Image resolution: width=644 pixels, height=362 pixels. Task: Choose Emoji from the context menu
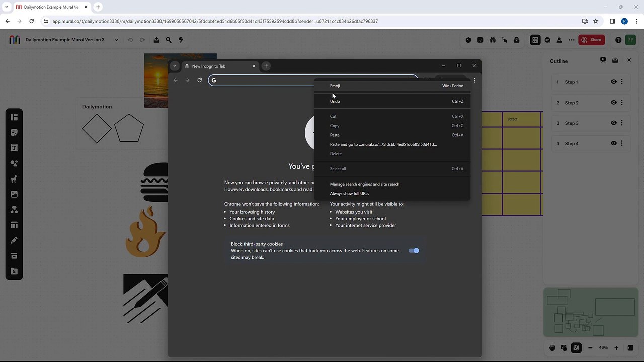[x=392, y=86]
